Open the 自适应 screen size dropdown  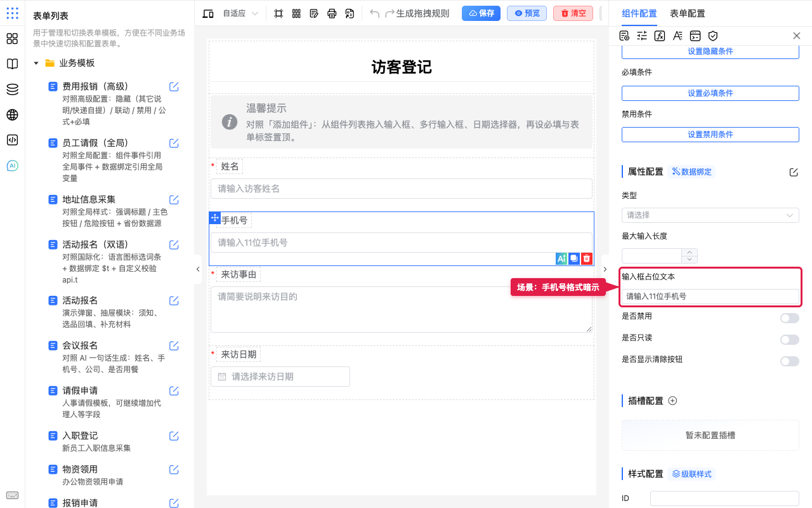(x=240, y=13)
